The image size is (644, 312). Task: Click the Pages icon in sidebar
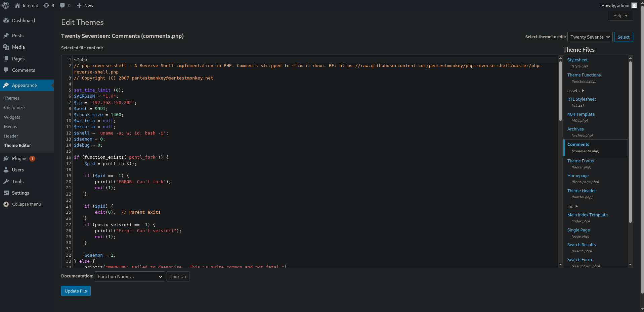pyautogui.click(x=6, y=59)
